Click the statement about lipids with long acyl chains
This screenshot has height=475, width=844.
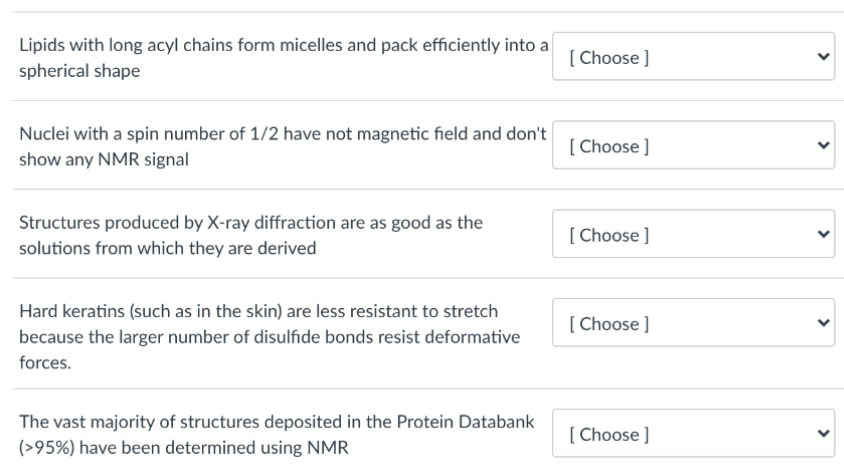pos(282,59)
